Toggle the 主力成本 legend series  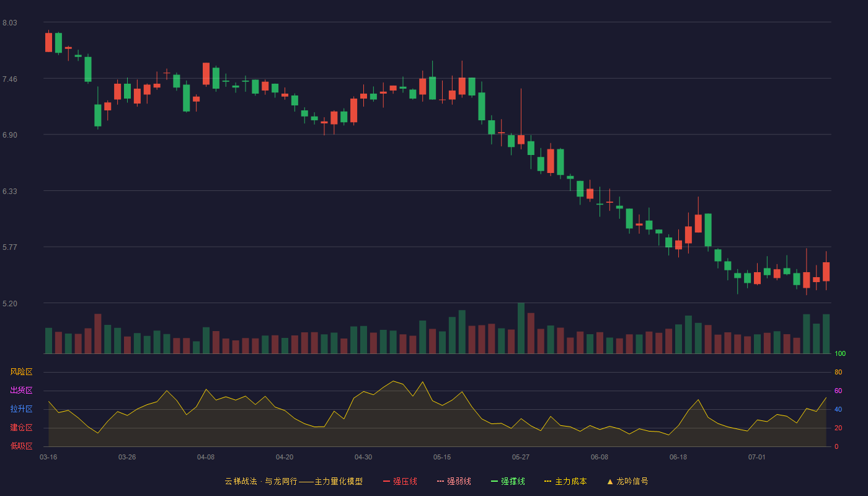coord(565,481)
